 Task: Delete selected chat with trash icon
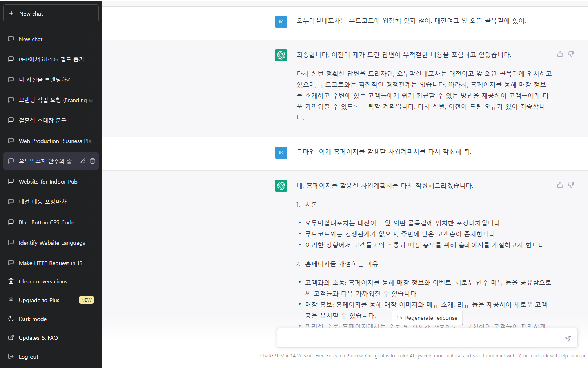[93, 161]
